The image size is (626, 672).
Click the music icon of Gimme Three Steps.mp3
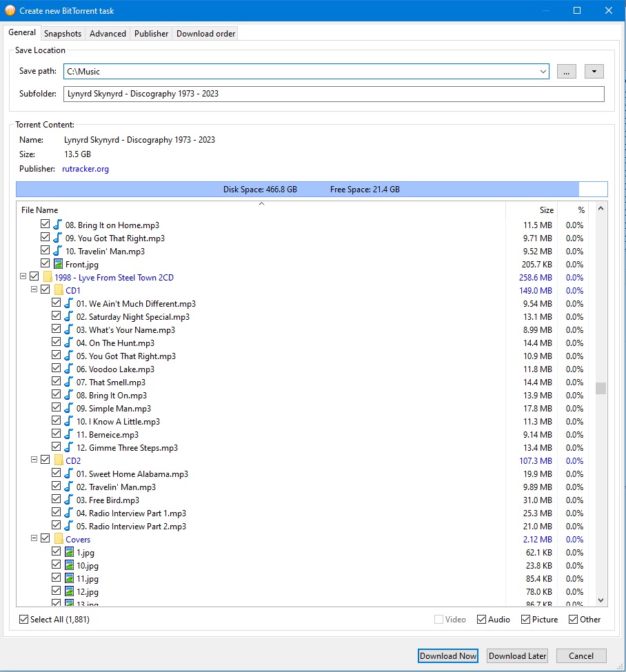(x=69, y=447)
